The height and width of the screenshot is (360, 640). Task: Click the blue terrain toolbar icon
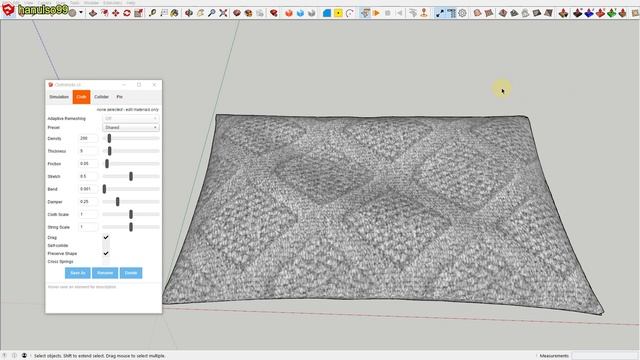[589, 13]
